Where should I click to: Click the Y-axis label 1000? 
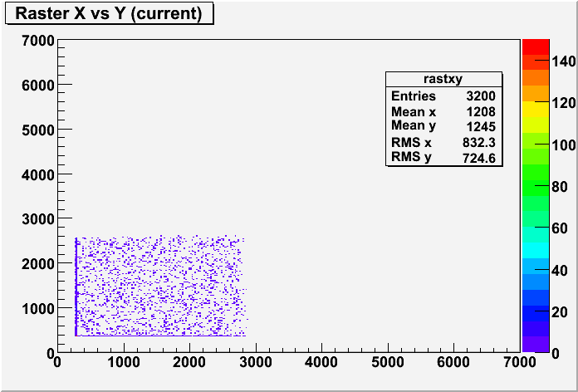click(37, 308)
